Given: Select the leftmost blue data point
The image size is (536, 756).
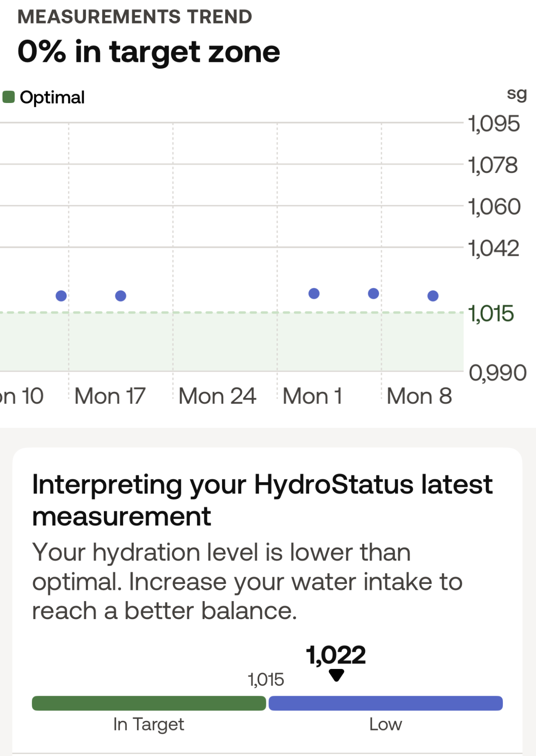Looking at the screenshot, I should [61, 296].
